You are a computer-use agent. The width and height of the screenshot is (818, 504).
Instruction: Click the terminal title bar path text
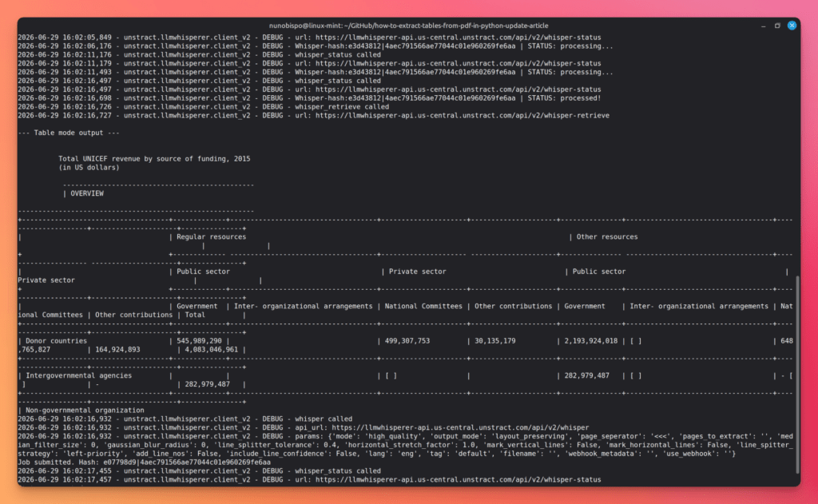point(408,26)
